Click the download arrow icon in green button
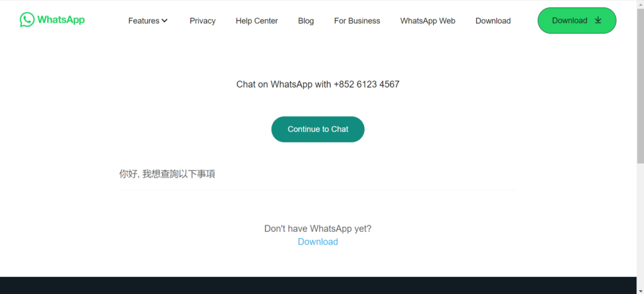644x294 pixels. click(x=598, y=20)
